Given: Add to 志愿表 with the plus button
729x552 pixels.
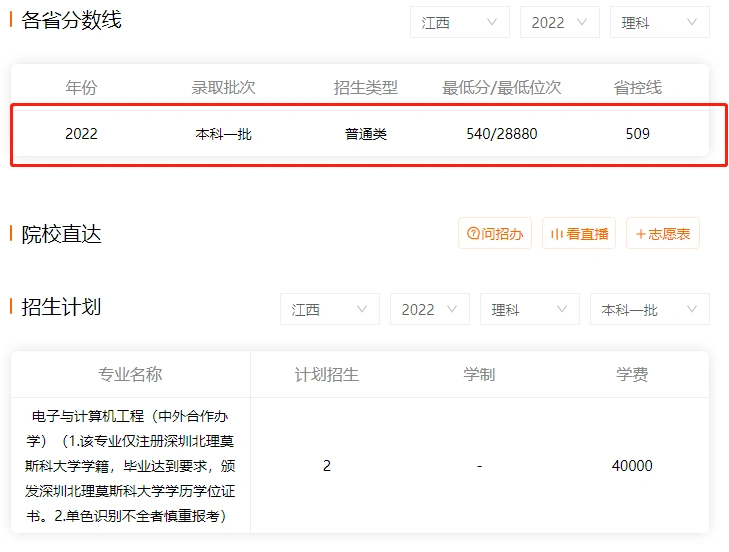Looking at the screenshot, I should pos(663,233).
